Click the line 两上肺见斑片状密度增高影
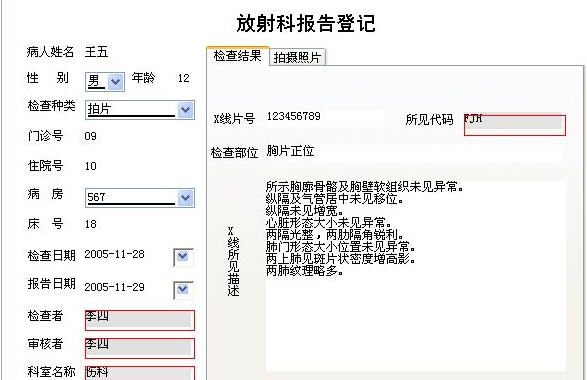Viewport: 587px width, 380px height. coord(341,258)
